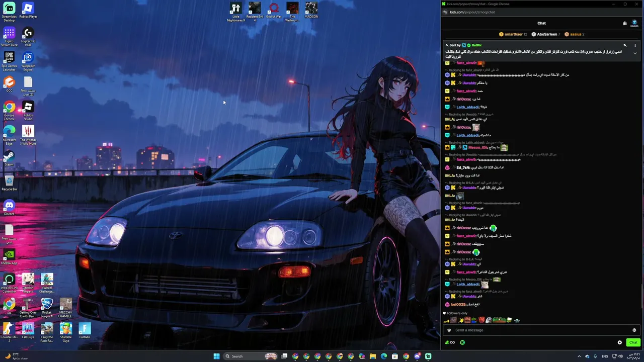
Task: Open AboSarleen in the gifter ranking
Action: click(547, 34)
